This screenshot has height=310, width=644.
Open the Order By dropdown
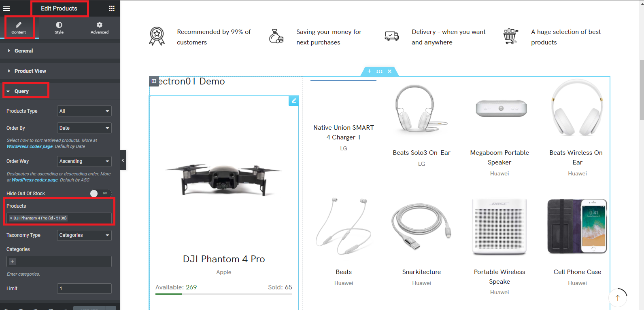(84, 128)
